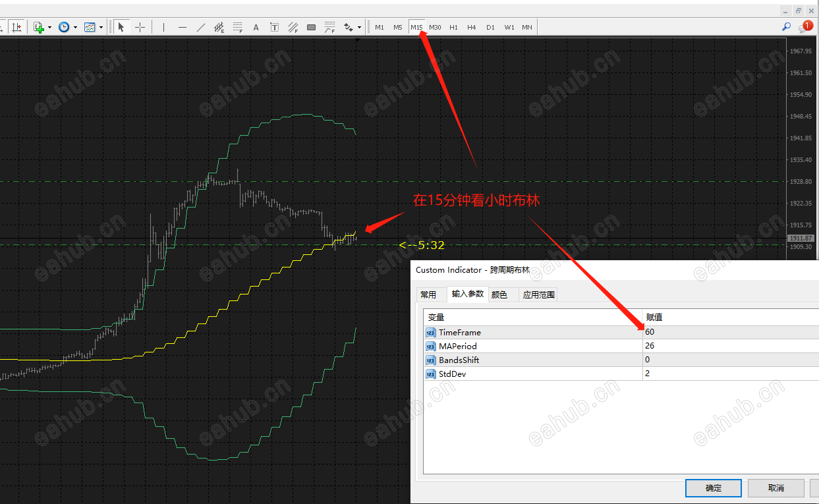Viewport: 819px width, 504px height.
Task: Select the rectangle shape tool
Action: tap(312, 27)
